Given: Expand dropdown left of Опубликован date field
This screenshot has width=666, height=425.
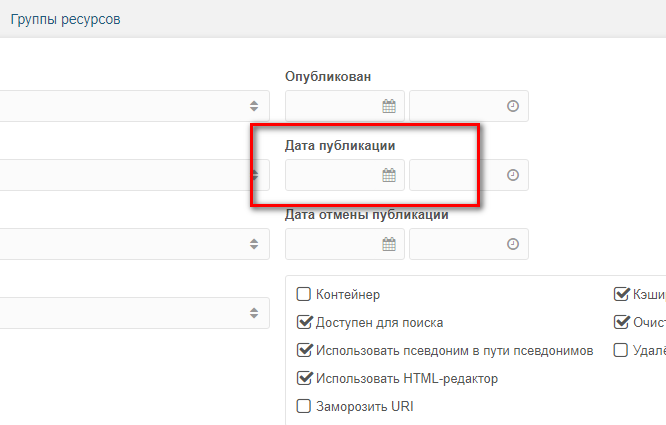Looking at the screenshot, I should (x=254, y=106).
